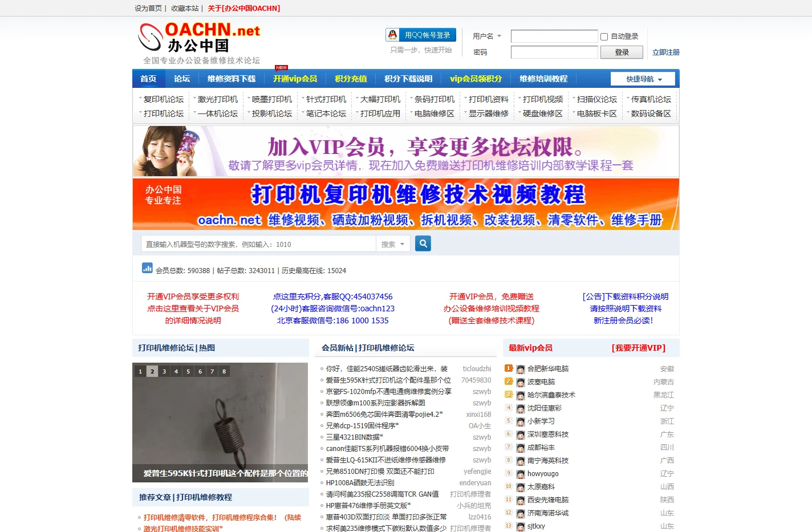
Task: Click avatar icon beside howyougo
Action: click(x=520, y=474)
